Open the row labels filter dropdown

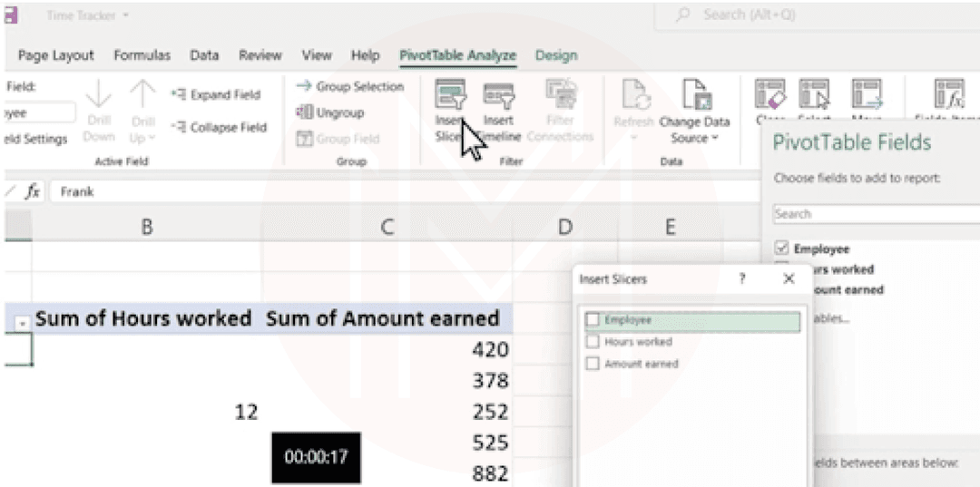[22, 322]
